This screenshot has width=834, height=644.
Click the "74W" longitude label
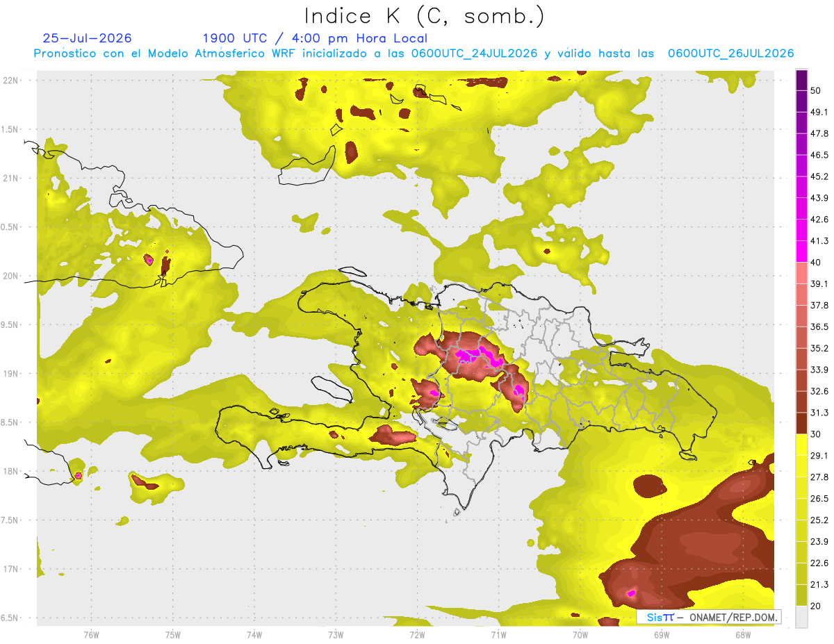[x=254, y=635]
